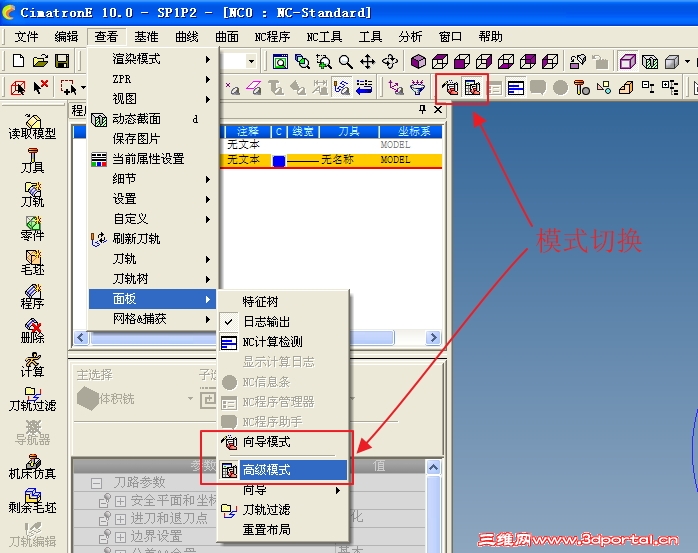
Task: Click the Advanced mode toolbar icon
Action: pos(473,88)
